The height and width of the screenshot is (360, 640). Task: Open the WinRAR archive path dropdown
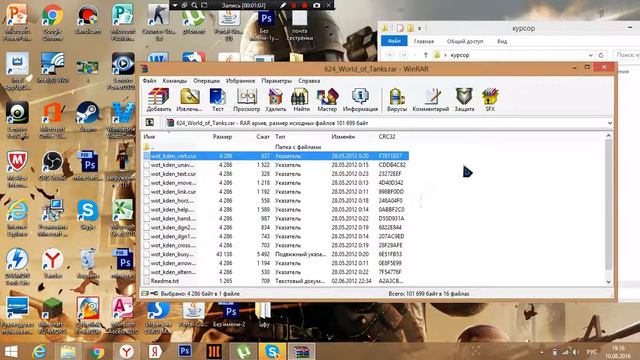pyautogui.click(x=609, y=123)
